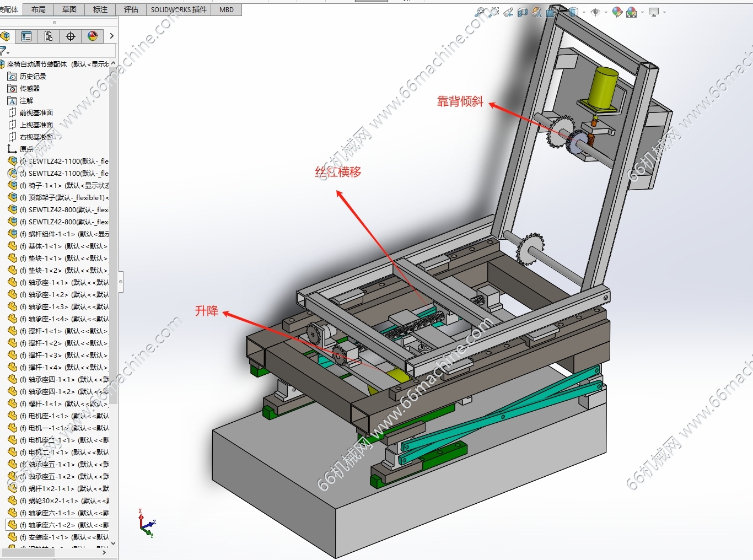Viewport: 753px width, 560px height.
Task: Click the Zoom to Fit icon
Action: coord(480,12)
